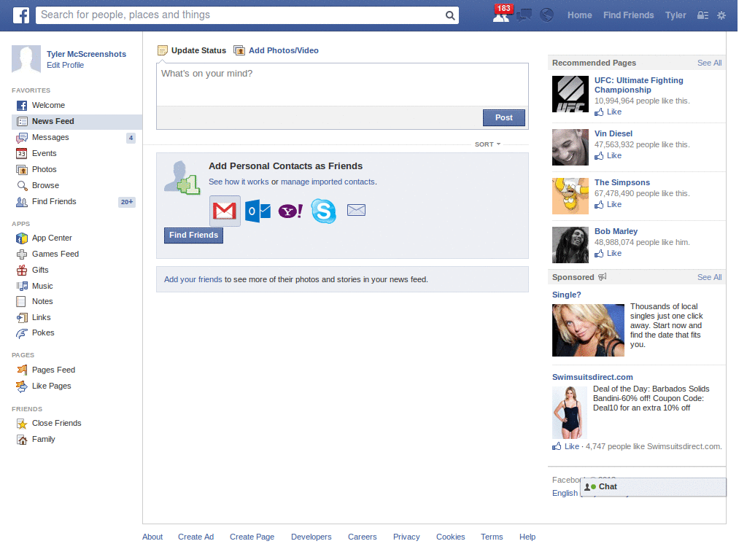
Task: Select Outlook contact import icon
Action: point(258,211)
